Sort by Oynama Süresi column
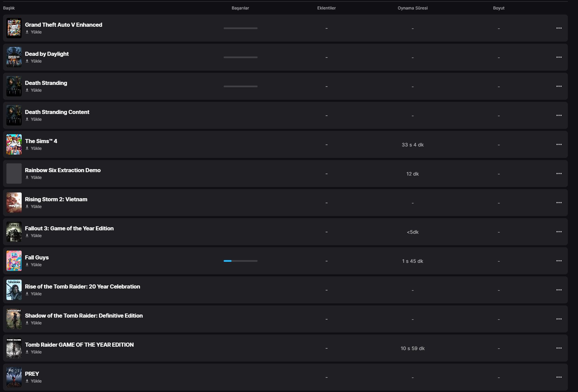The width and height of the screenshot is (578, 392). (413, 8)
